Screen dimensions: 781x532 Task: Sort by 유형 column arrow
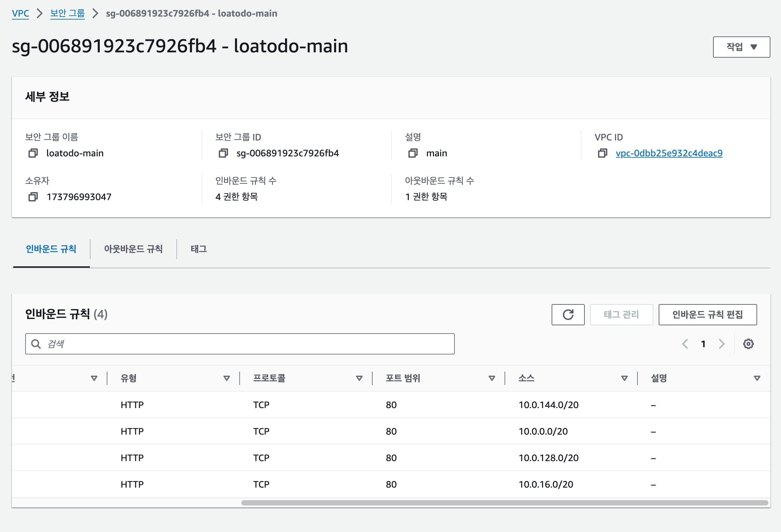(x=226, y=379)
